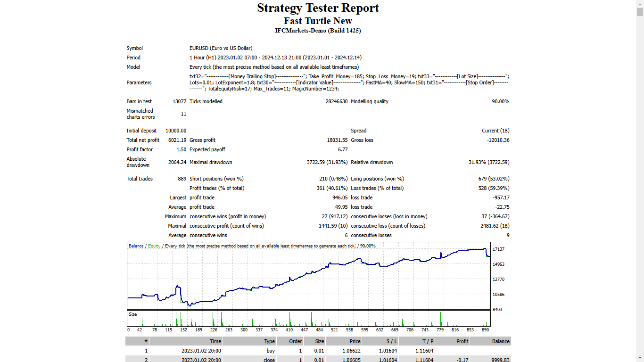This screenshot has width=644, height=362.
Task: Click the modelling quality value 90.00%
Action: click(x=501, y=101)
